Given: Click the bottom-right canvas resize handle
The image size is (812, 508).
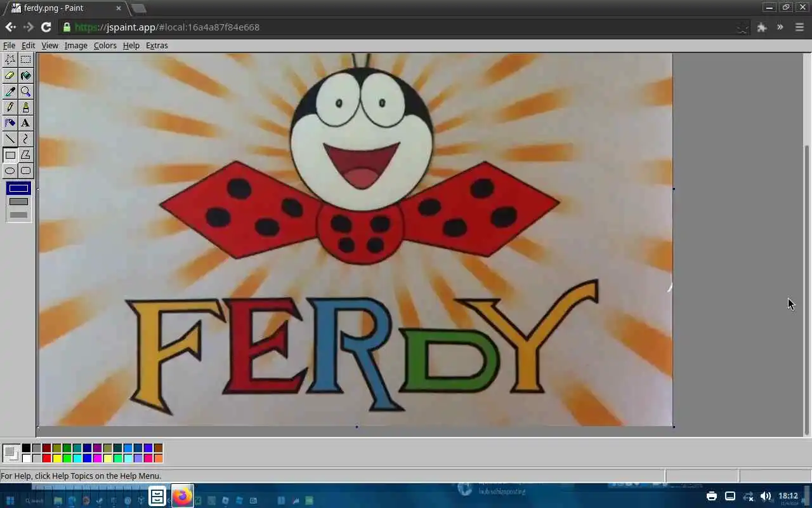Looking at the screenshot, I should (x=674, y=427).
